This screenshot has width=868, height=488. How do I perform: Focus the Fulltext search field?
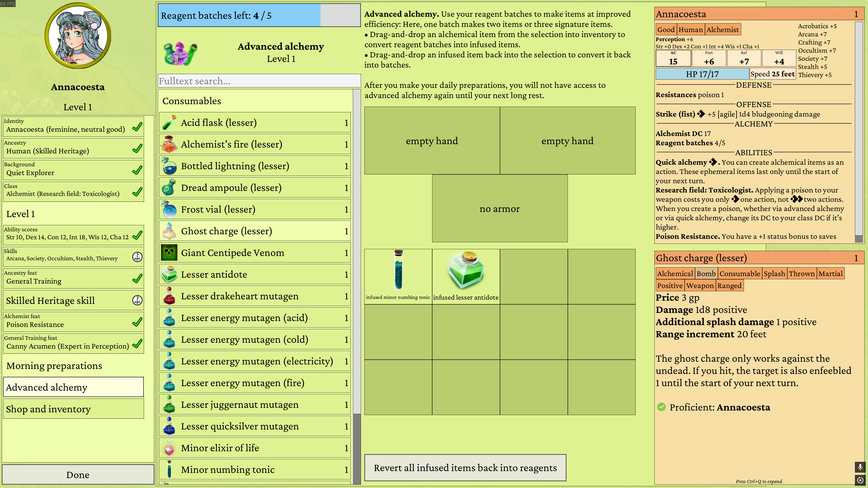(x=259, y=81)
